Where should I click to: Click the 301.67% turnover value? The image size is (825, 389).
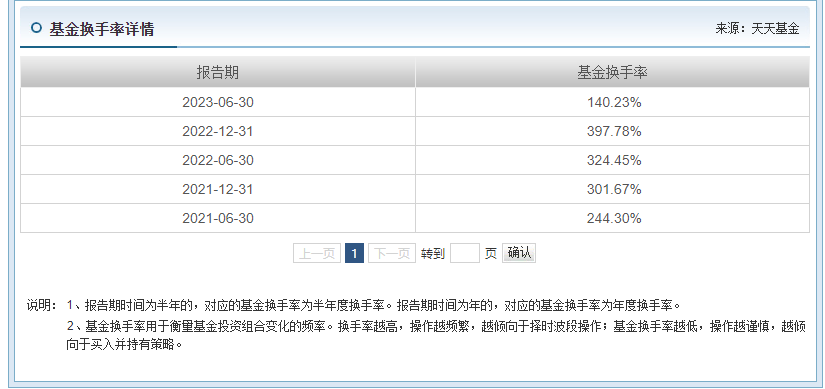pos(614,189)
